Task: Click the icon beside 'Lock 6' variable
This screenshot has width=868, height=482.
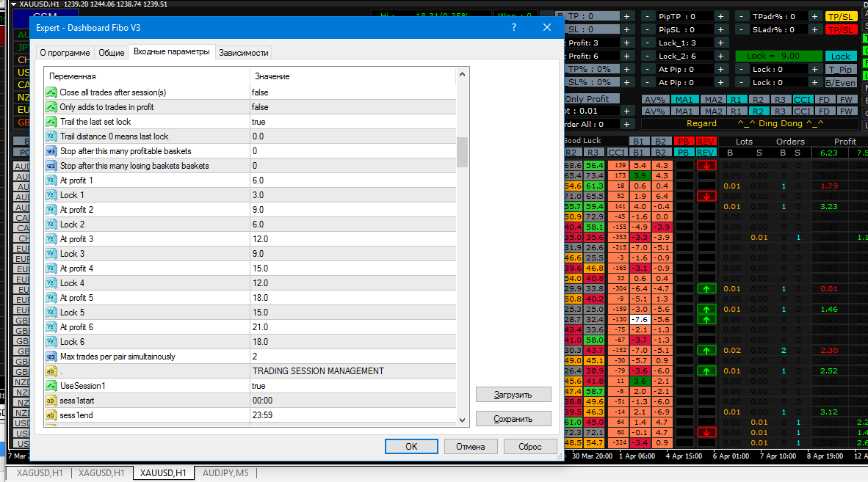Action: click(x=51, y=342)
